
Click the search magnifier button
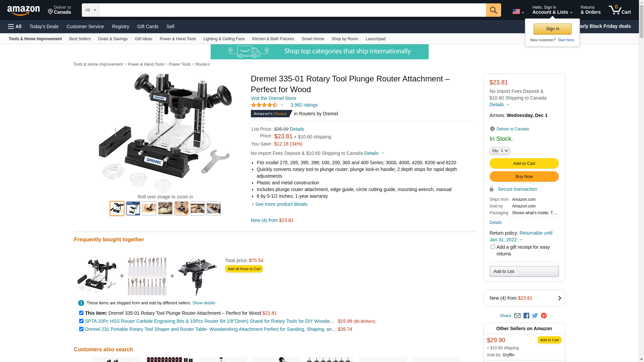493,10
